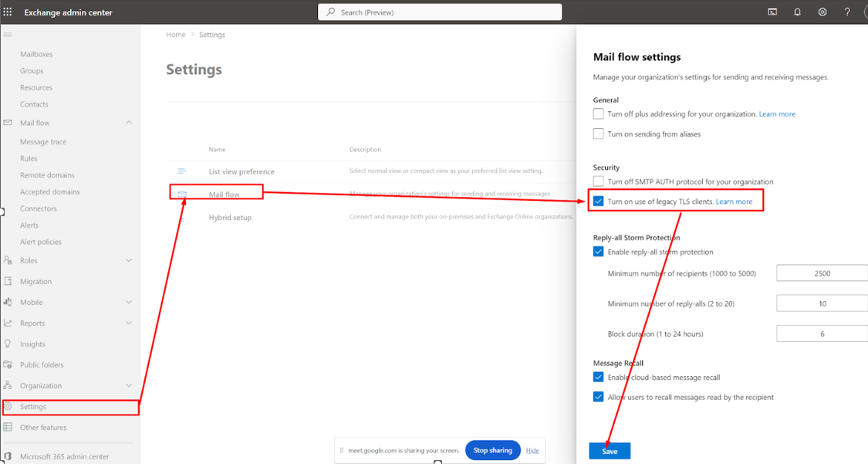The height and width of the screenshot is (464, 868).
Task: Edit block duration hours field
Action: click(x=822, y=334)
